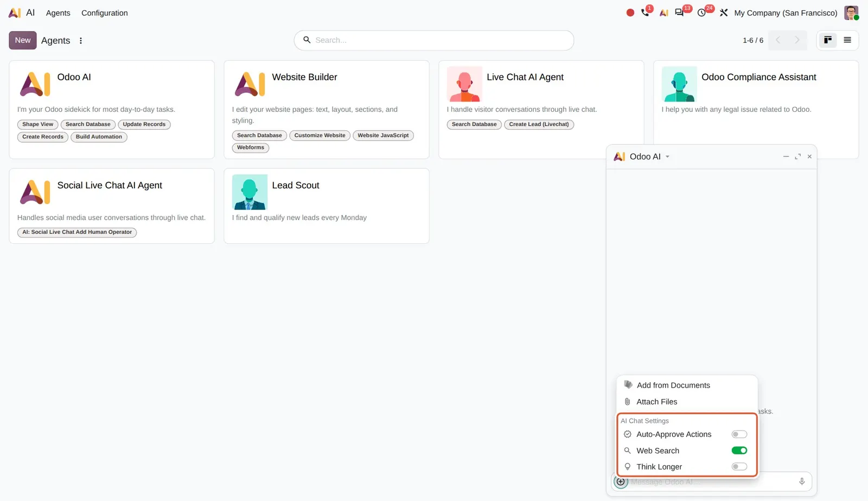Click in the Search input field
This screenshot has height=501, width=868.
point(434,40)
